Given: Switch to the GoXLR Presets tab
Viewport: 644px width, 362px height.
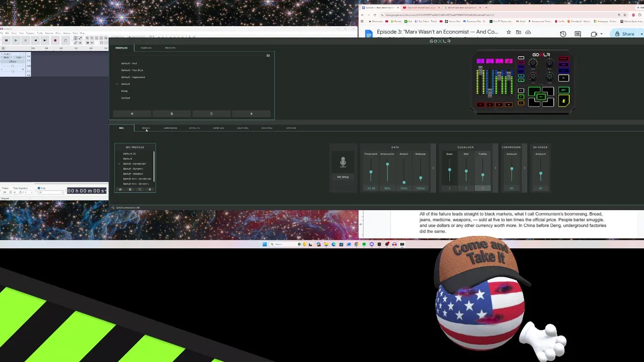Looking at the screenshot, I should click(170, 48).
